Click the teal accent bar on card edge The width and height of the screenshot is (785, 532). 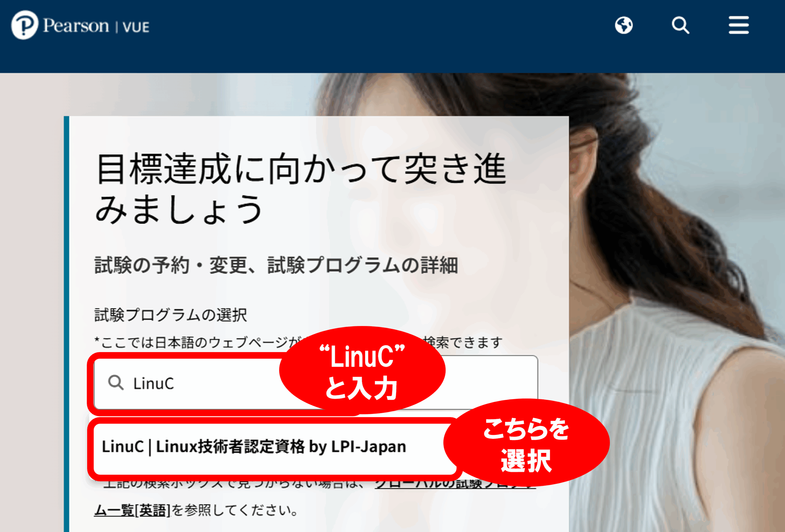(x=67, y=324)
